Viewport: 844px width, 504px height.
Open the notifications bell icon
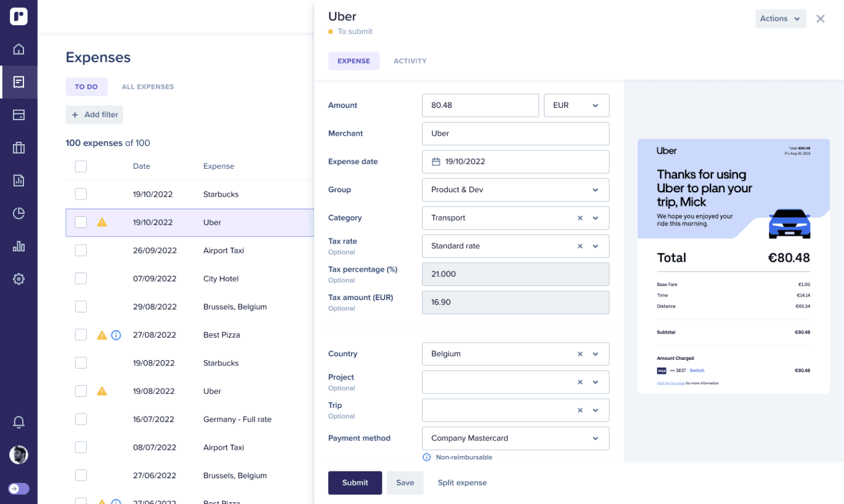18,422
